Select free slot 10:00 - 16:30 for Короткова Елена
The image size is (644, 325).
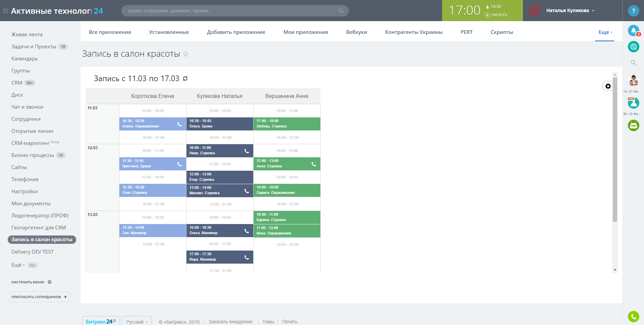[x=153, y=111]
